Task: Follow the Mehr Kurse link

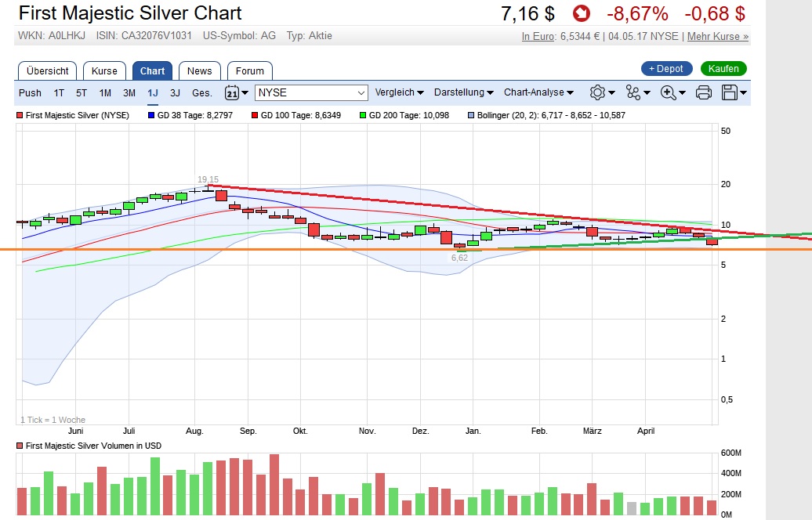Action: tap(719, 36)
